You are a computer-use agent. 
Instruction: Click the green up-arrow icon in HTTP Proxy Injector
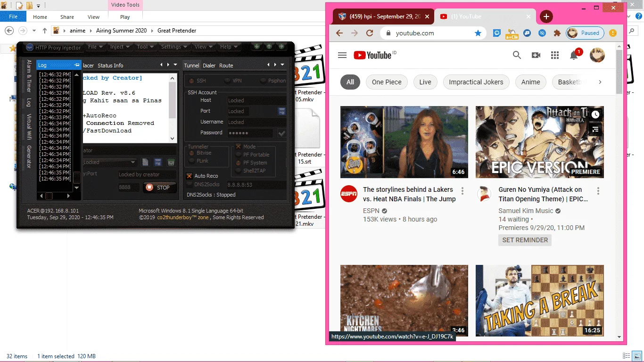pos(269,46)
